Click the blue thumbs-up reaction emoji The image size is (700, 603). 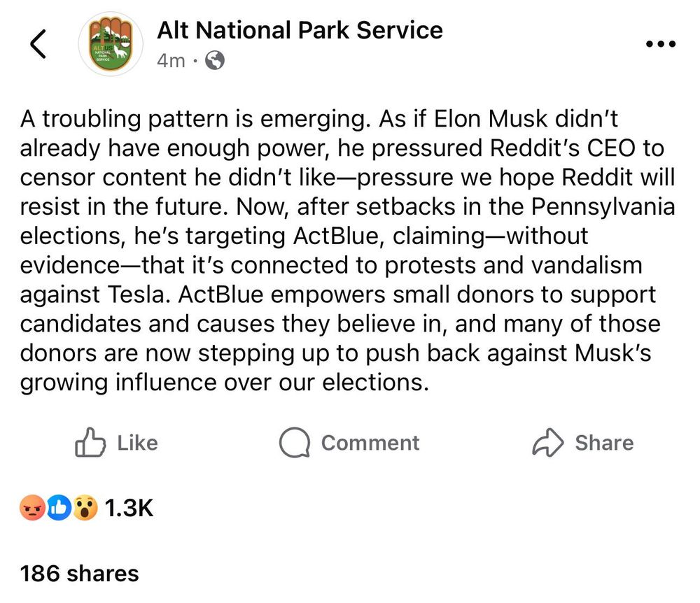click(x=59, y=508)
